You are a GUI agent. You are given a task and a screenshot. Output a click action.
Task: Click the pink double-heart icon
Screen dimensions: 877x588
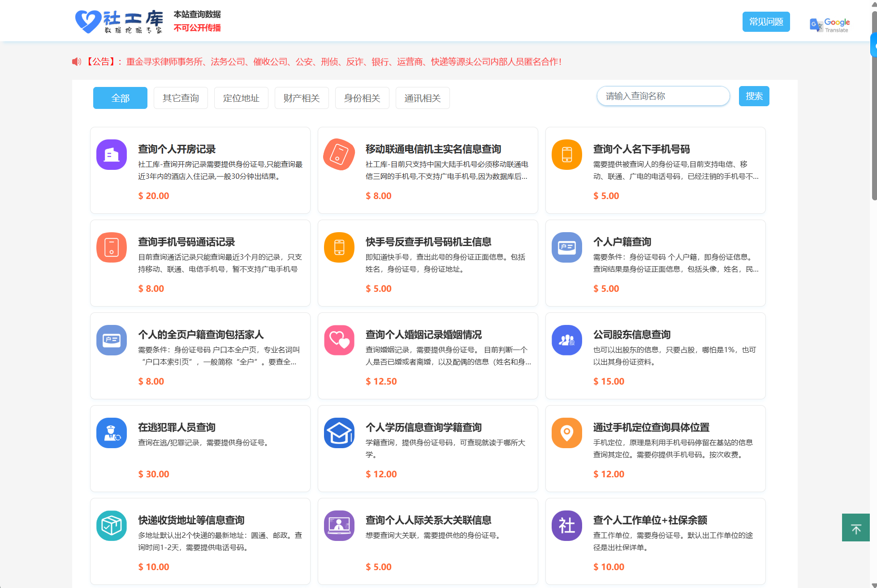(x=339, y=340)
